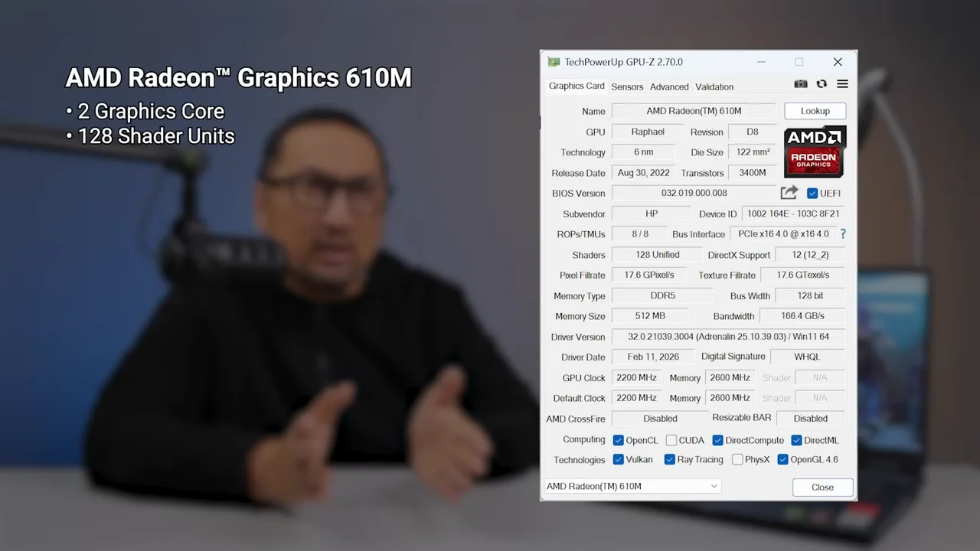Click the Technology field showing 6 nm
Image resolution: width=980 pixels, height=551 pixels.
[x=643, y=152]
